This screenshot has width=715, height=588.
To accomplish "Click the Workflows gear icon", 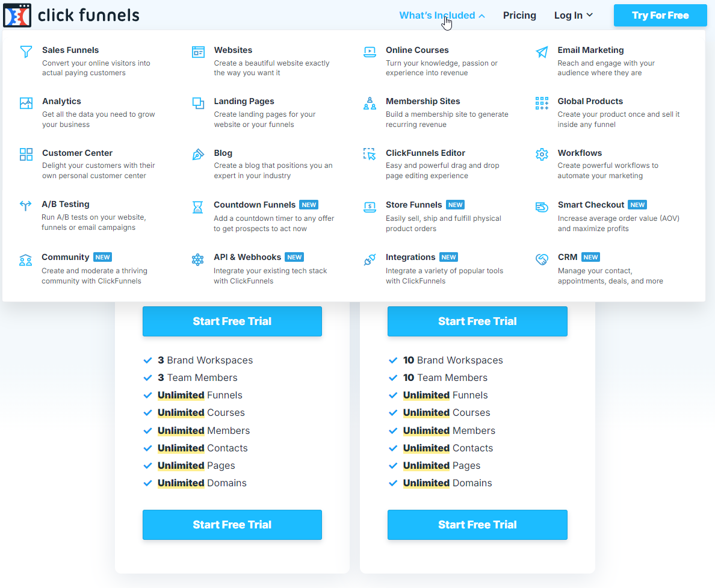I will (x=542, y=155).
